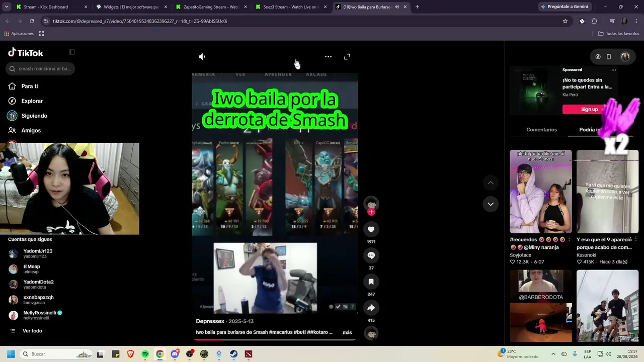
Task: Click the TikTok logo
Action: [26, 53]
